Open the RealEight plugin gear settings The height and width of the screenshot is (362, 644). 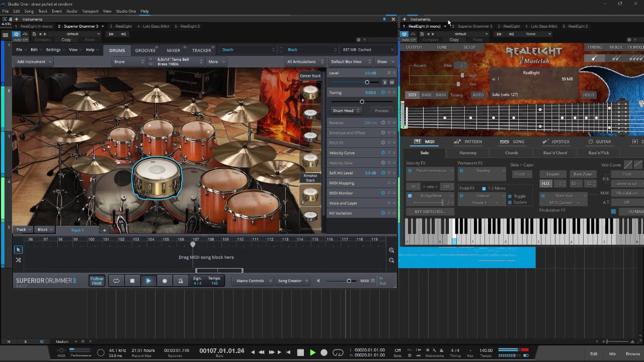629,39
